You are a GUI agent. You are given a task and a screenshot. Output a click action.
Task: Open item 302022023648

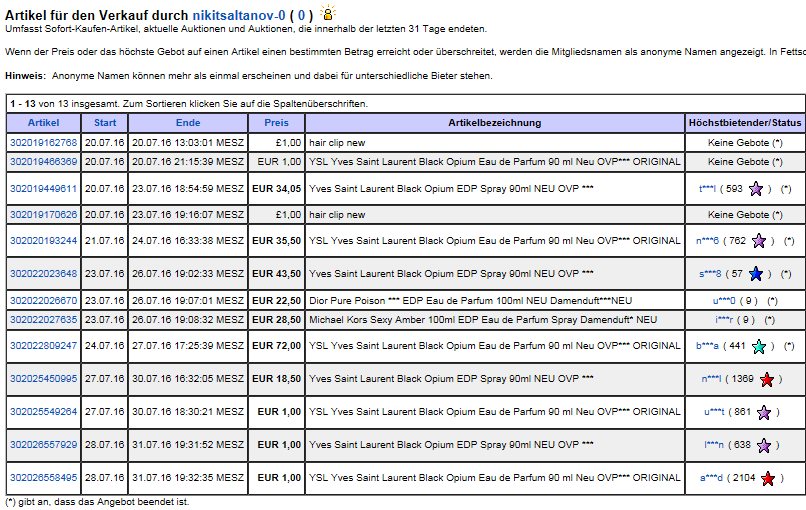coord(44,274)
